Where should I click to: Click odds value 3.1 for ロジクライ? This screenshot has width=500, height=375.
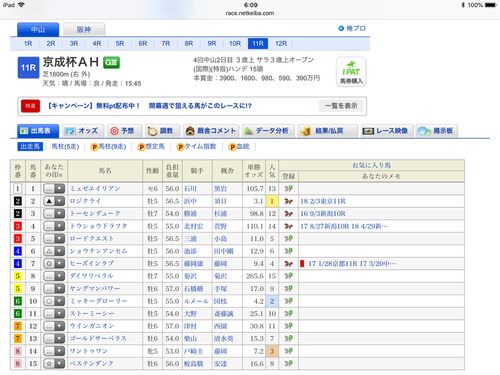coord(258,201)
